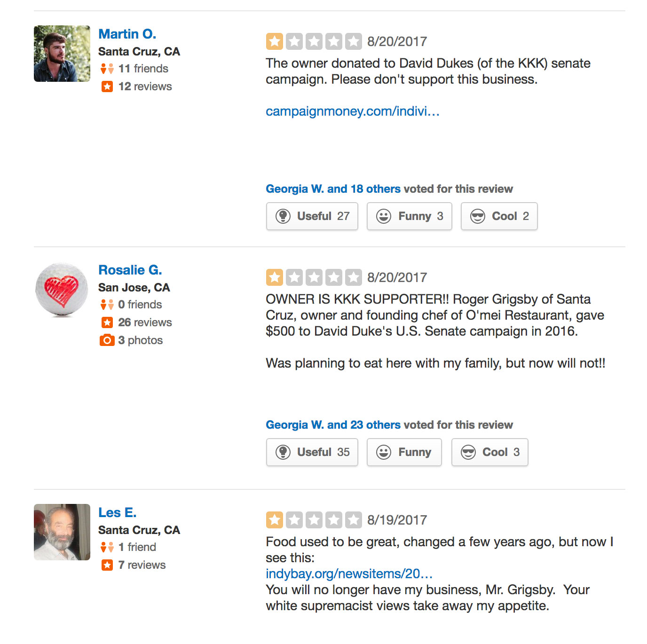Visit Martin O.'s profile name link
The height and width of the screenshot is (644, 647).
click(x=127, y=34)
